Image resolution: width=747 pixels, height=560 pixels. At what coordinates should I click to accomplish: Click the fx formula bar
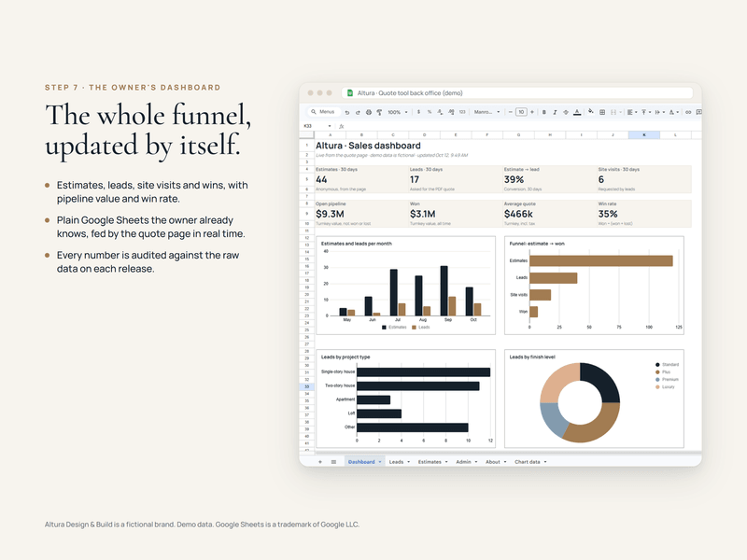(519, 126)
